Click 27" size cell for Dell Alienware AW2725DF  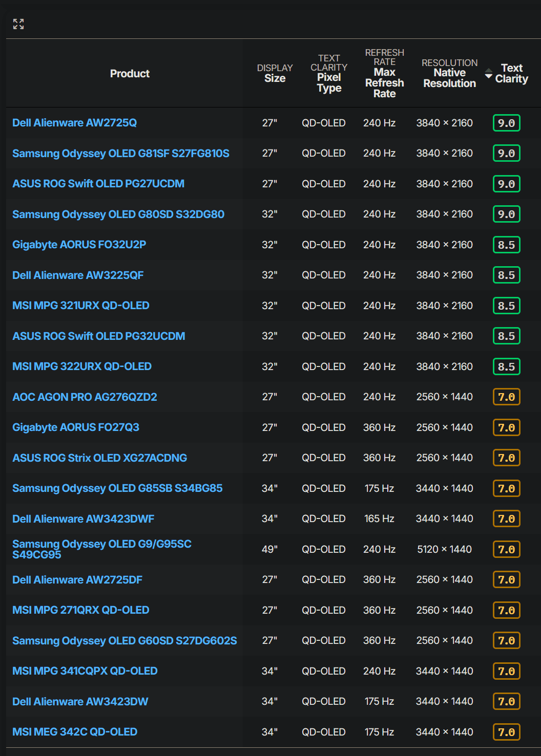(269, 580)
